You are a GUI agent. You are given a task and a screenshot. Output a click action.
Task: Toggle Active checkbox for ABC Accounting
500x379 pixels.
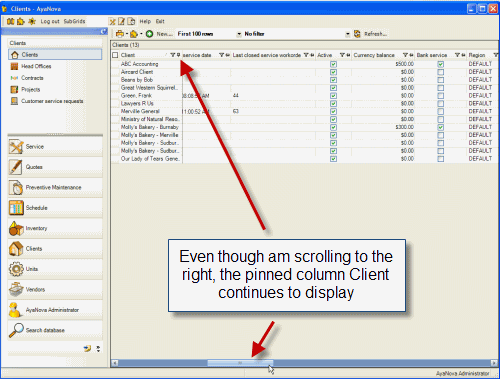point(333,64)
